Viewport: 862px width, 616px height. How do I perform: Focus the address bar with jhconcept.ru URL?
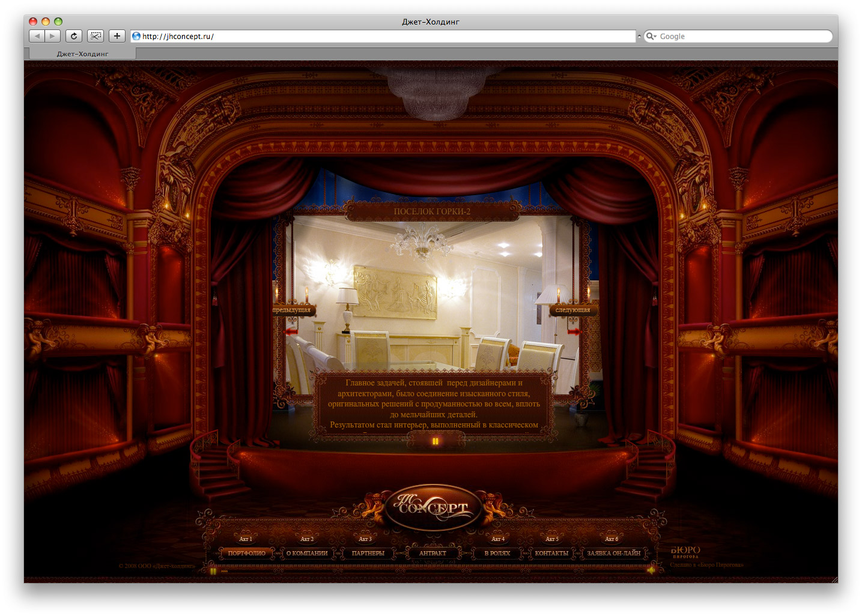(x=383, y=36)
